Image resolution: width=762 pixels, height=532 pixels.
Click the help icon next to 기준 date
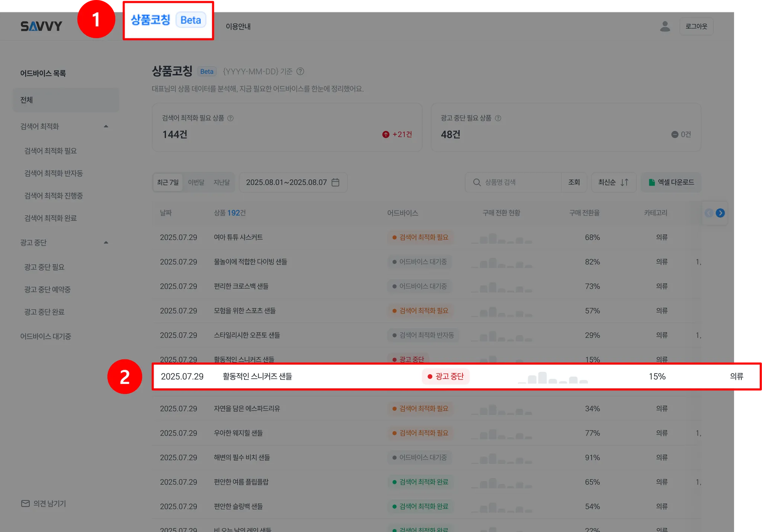300,71
